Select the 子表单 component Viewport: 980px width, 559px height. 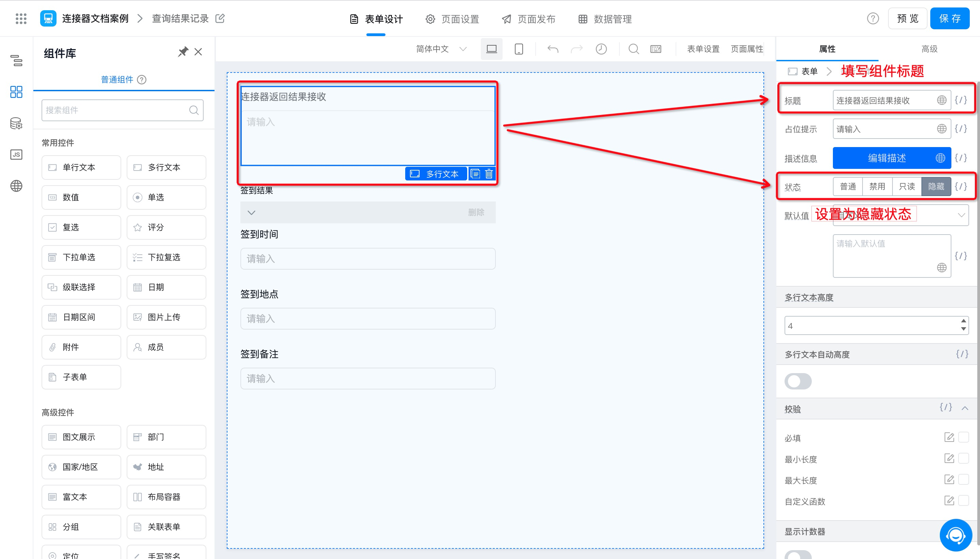[x=81, y=377]
